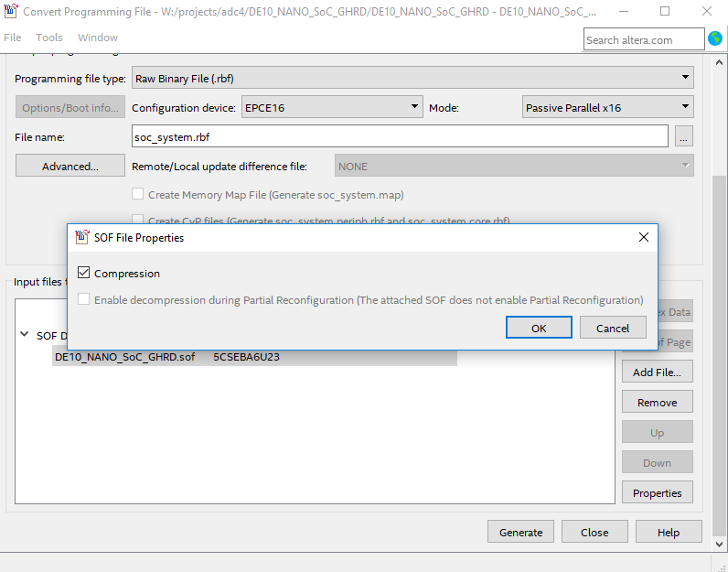This screenshot has width=728, height=572.
Task: Collapse the SOF Data tree node
Action: [x=24, y=335]
